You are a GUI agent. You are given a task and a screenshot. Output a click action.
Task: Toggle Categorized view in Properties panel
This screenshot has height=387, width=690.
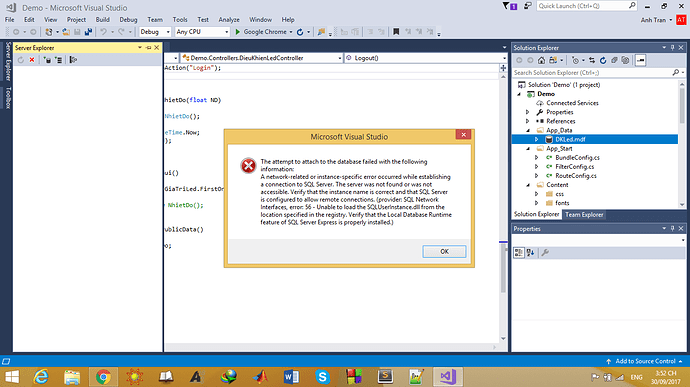pyautogui.click(x=519, y=252)
